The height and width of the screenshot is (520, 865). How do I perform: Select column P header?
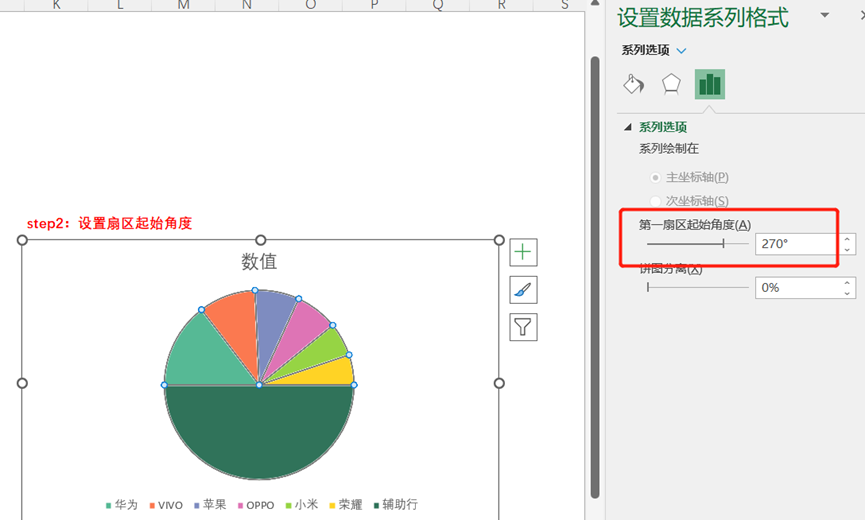click(374, 5)
